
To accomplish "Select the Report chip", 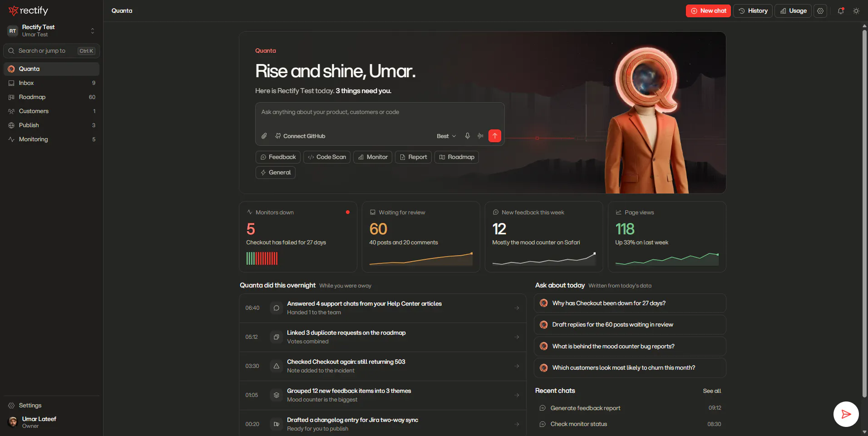I will click(413, 157).
